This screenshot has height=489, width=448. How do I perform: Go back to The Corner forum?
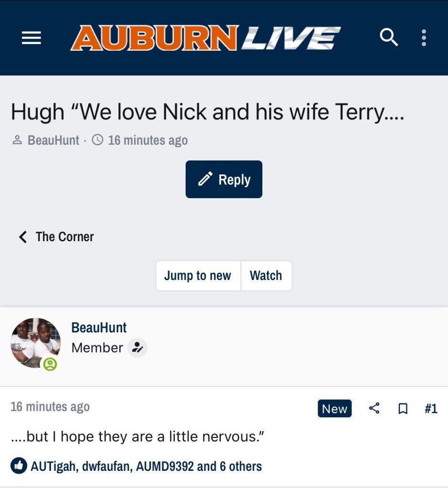pyautogui.click(x=64, y=237)
